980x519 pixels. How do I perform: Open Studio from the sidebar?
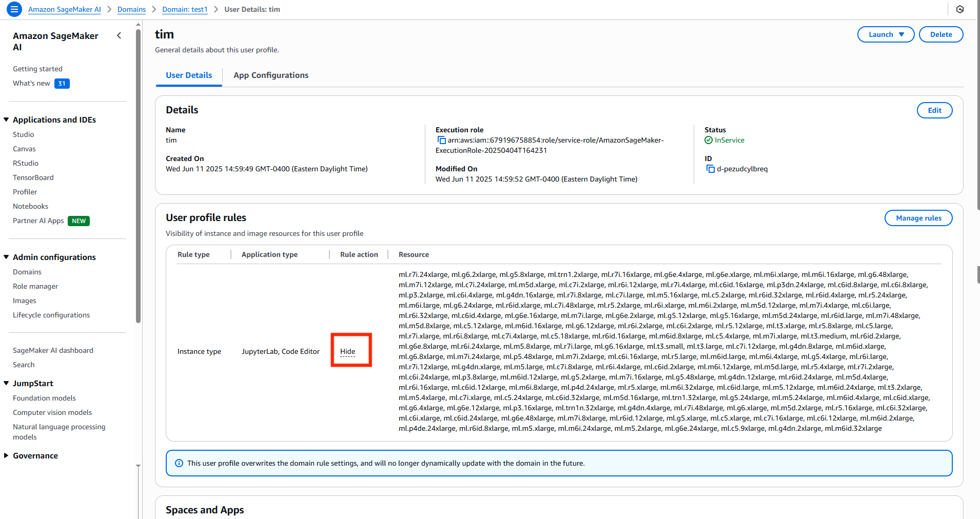[x=24, y=134]
